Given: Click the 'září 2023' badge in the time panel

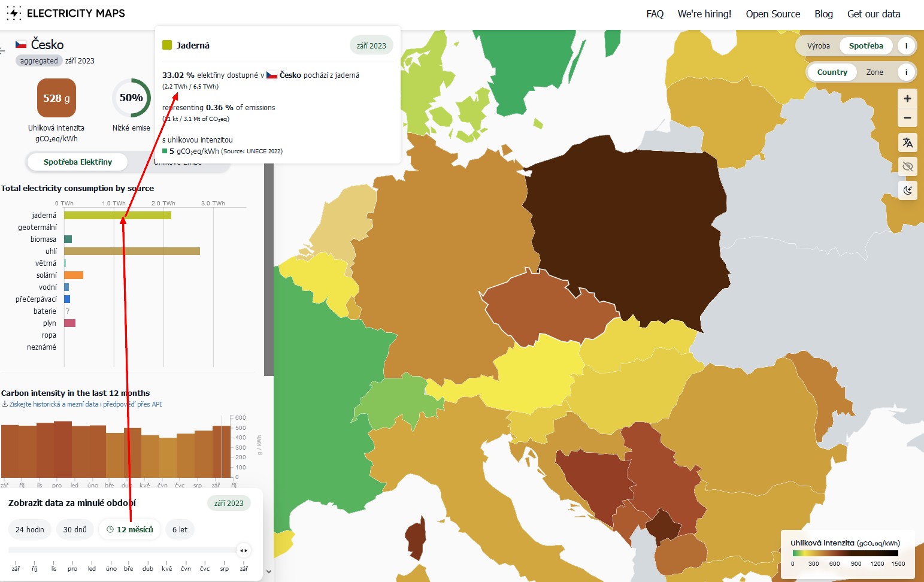Looking at the screenshot, I should coord(229,503).
